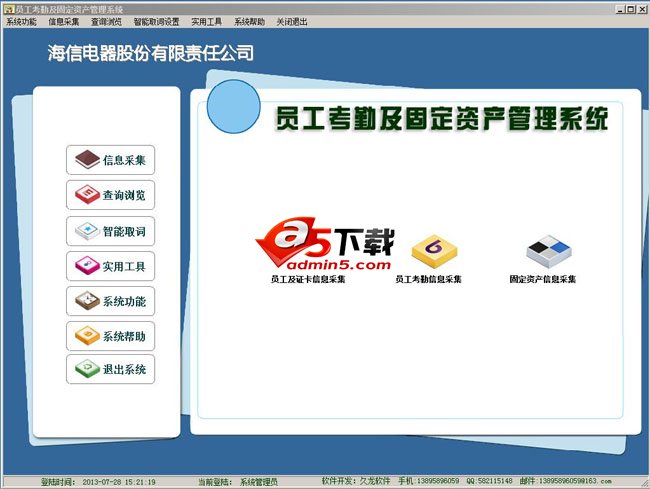This screenshot has width=650, height=489.
Task: Close the application window
Action: 644,9
